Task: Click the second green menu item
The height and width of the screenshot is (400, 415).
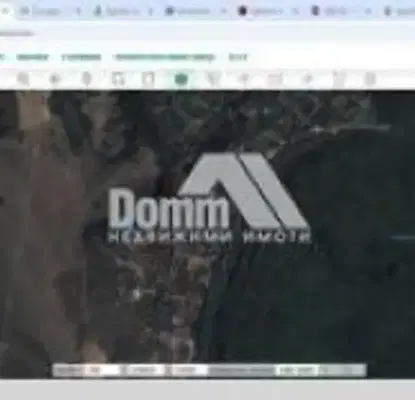Action: click(81, 57)
